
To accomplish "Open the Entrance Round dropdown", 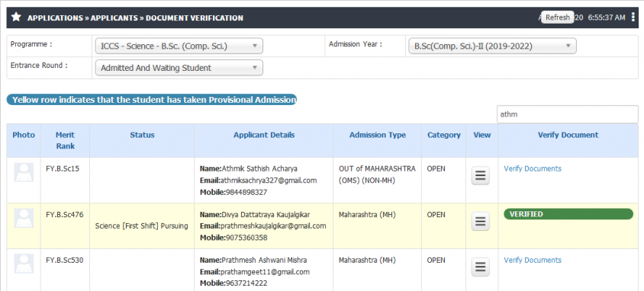I will click(179, 68).
